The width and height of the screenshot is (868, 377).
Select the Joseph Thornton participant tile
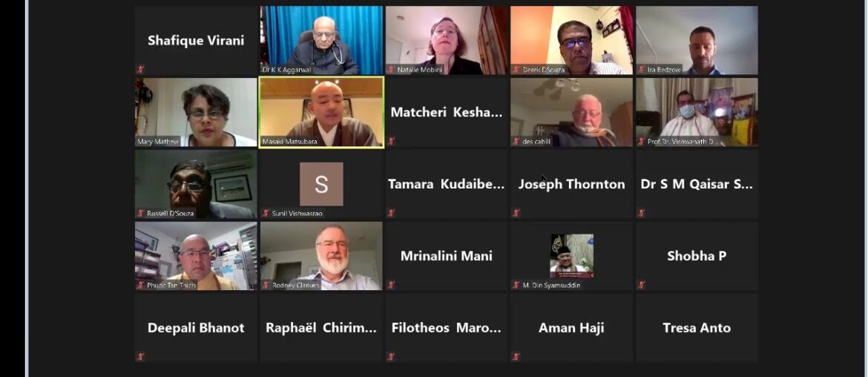tap(572, 184)
